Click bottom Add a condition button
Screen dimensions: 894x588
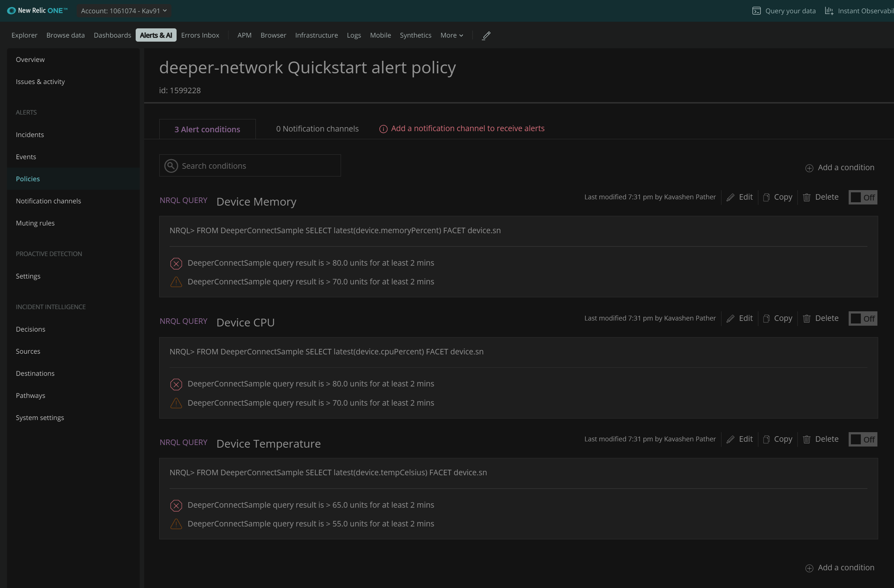click(840, 567)
